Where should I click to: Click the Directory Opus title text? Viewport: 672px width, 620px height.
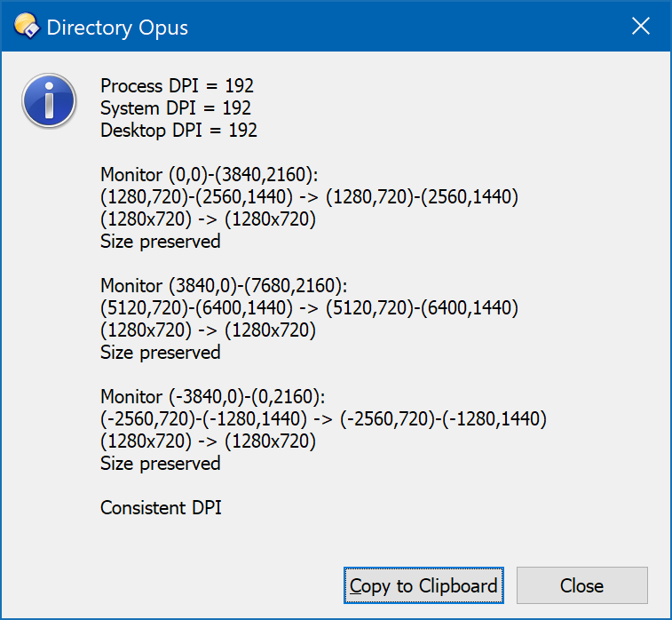117,28
